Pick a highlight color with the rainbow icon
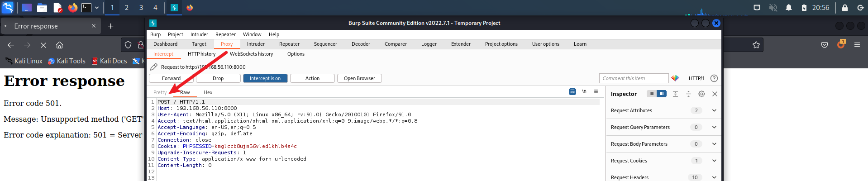Viewport: 868px width, 181px height. (675, 78)
